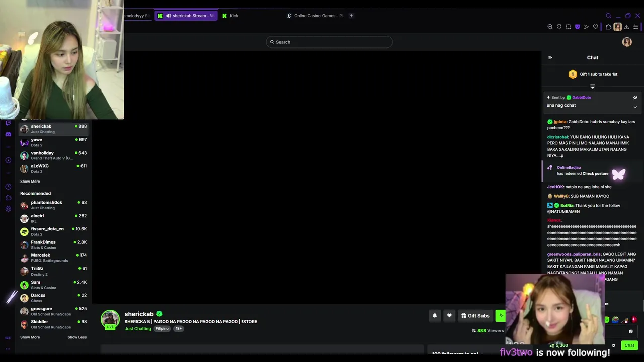
Task: Click the GX logo in the sidebar
Action: pyautogui.click(x=8, y=338)
